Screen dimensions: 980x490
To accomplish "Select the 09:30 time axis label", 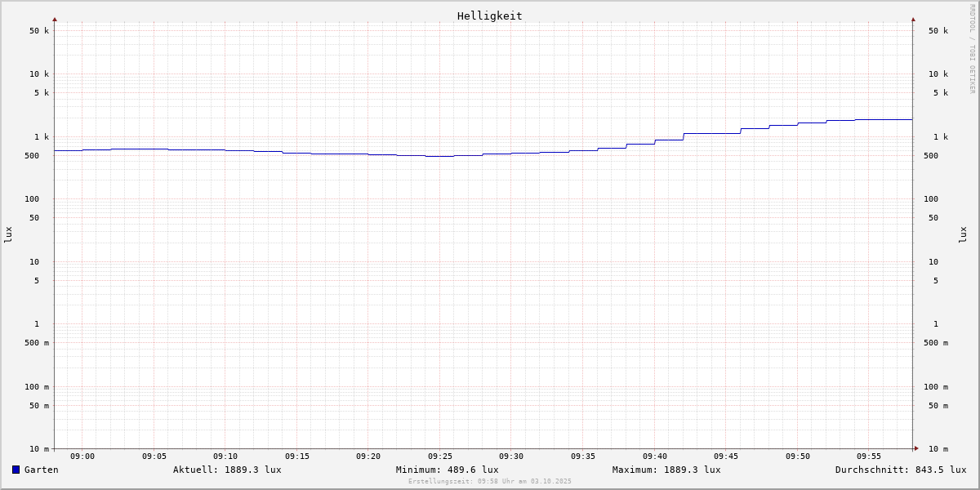I will click(x=511, y=457).
